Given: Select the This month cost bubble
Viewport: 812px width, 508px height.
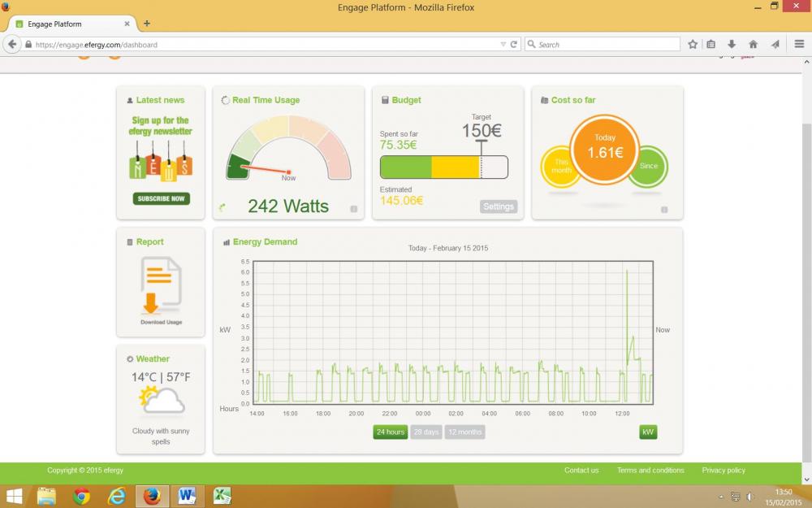Looking at the screenshot, I should tap(561, 166).
